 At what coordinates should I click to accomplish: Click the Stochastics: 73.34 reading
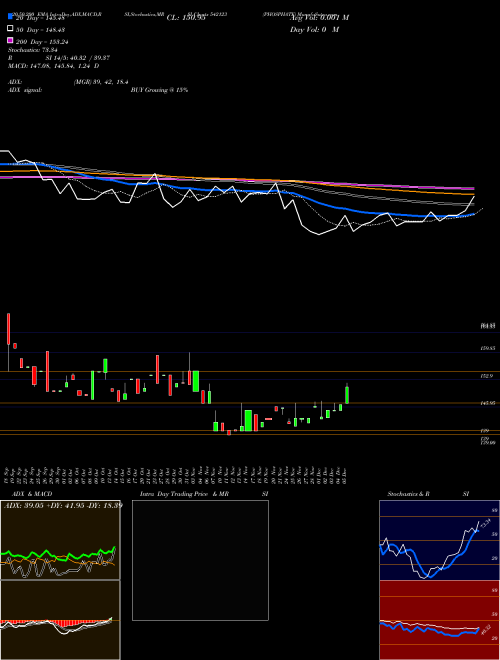click(x=32, y=50)
